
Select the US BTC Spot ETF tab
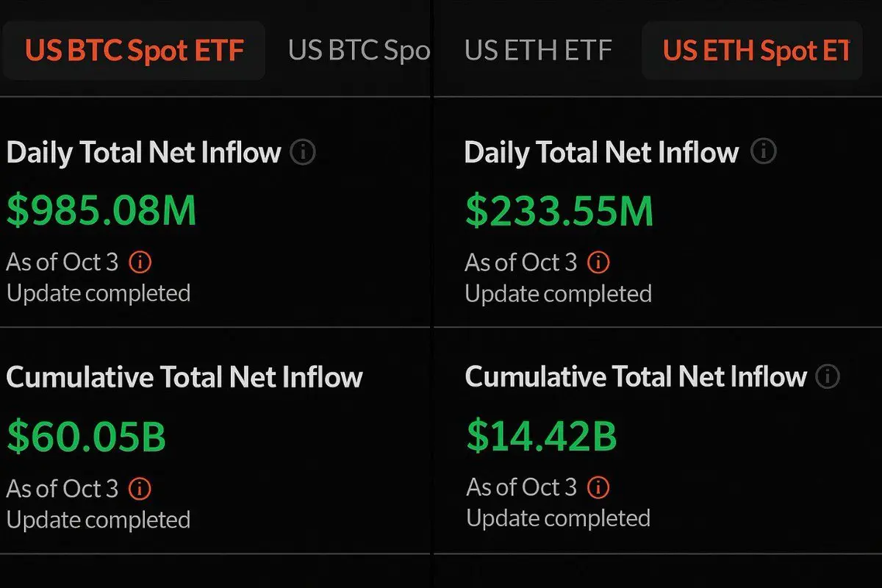[x=134, y=51]
